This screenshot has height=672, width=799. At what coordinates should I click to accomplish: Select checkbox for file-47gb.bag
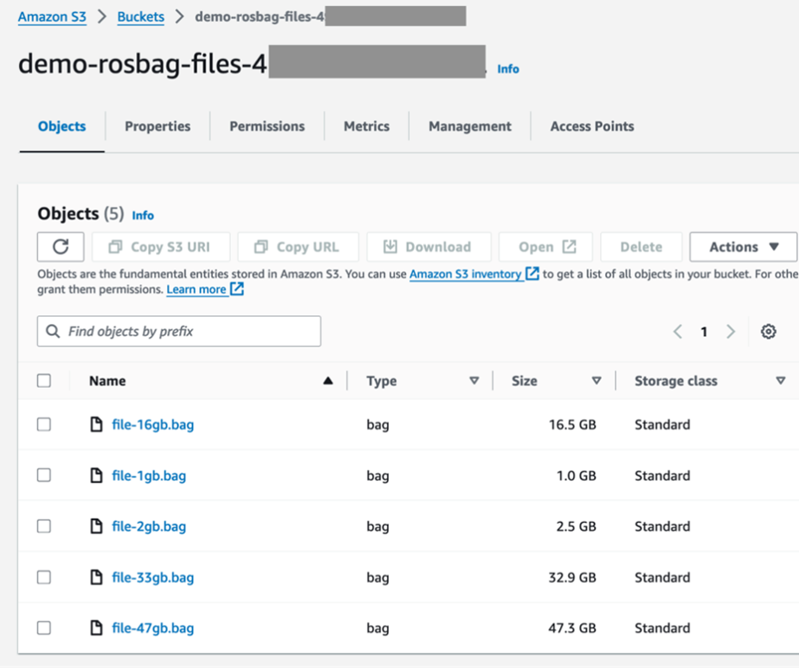[44, 628]
